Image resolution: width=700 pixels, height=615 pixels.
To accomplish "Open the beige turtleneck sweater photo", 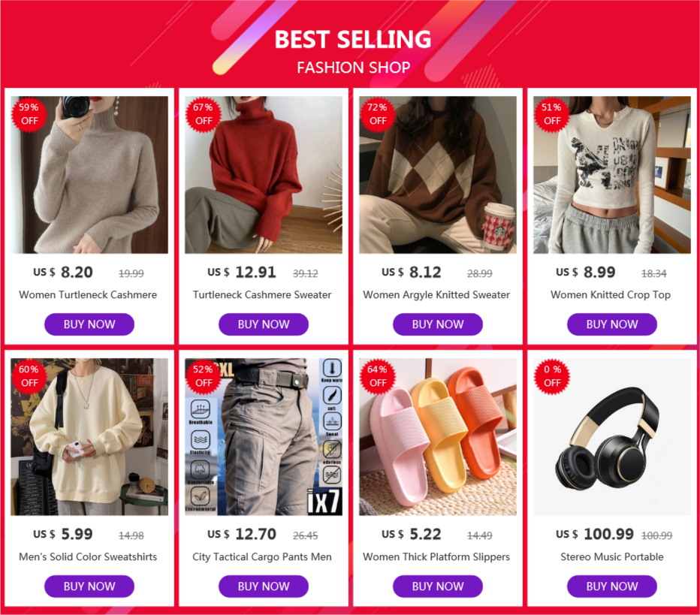I will 89,175.
